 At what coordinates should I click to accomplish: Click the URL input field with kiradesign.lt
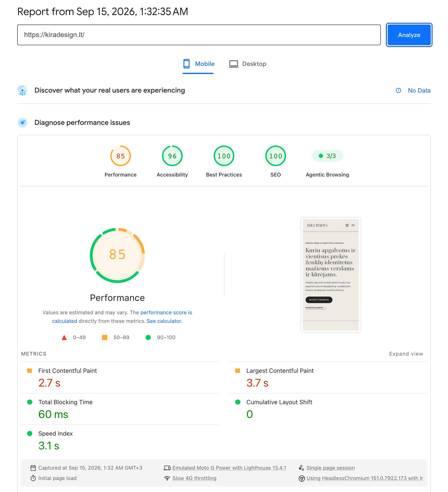pos(199,35)
